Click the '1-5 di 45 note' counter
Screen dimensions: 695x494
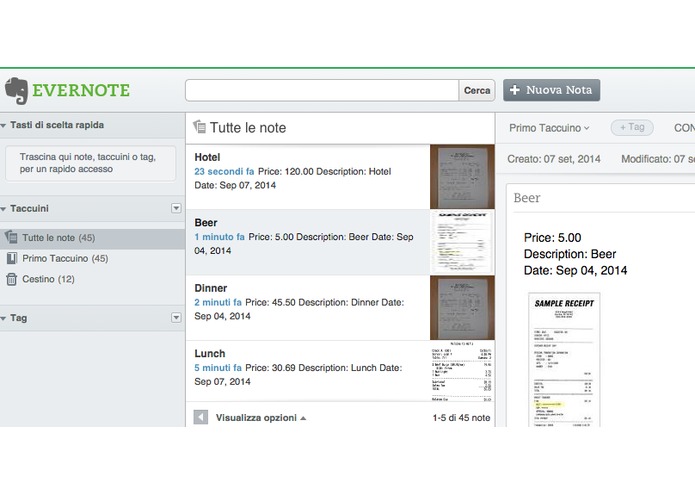point(461,418)
